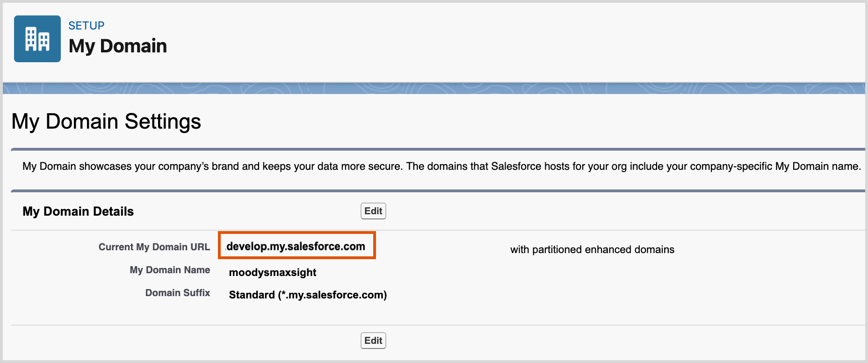Viewport: 868px width, 363px height.
Task: Click the Domain Suffix field label
Action: [x=177, y=292]
